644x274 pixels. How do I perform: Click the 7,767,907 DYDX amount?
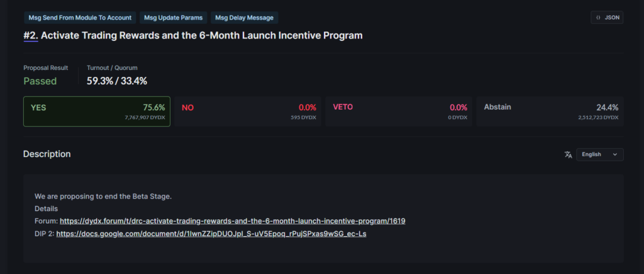coord(145,118)
